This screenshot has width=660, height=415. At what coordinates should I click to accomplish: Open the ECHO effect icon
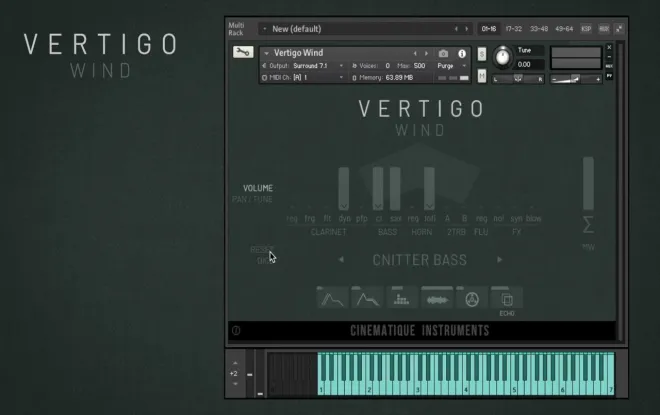pos(507,299)
